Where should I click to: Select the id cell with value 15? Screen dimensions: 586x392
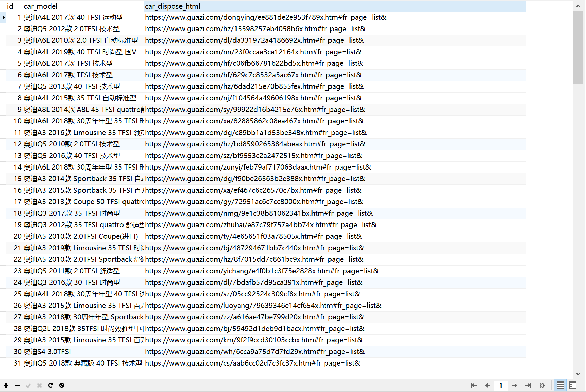(14, 179)
